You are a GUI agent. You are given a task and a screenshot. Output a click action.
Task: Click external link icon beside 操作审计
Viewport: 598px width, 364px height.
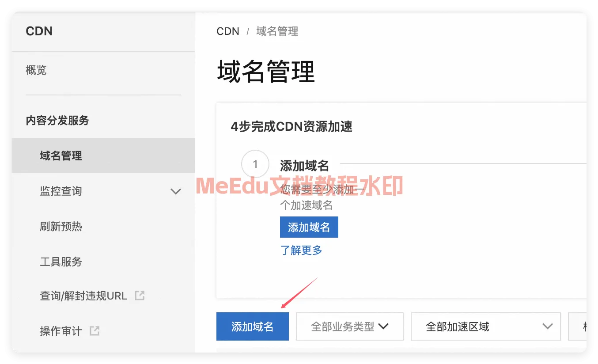point(95,331)
